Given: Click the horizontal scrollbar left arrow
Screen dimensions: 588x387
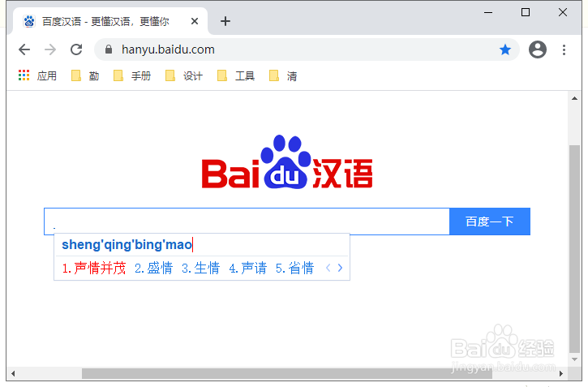Looking at the screenshot, I should click(13, 373).
